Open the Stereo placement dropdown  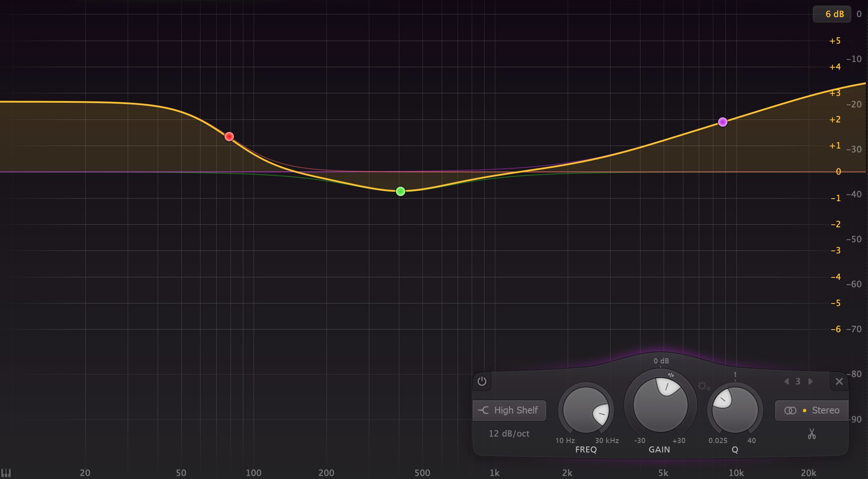pos(811,410)
